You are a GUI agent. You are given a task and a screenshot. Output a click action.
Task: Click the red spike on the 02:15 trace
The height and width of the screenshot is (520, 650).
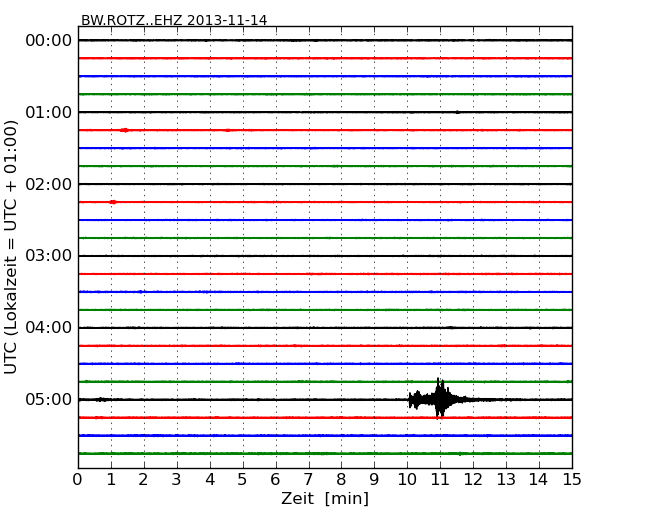(x=113, y=202)
